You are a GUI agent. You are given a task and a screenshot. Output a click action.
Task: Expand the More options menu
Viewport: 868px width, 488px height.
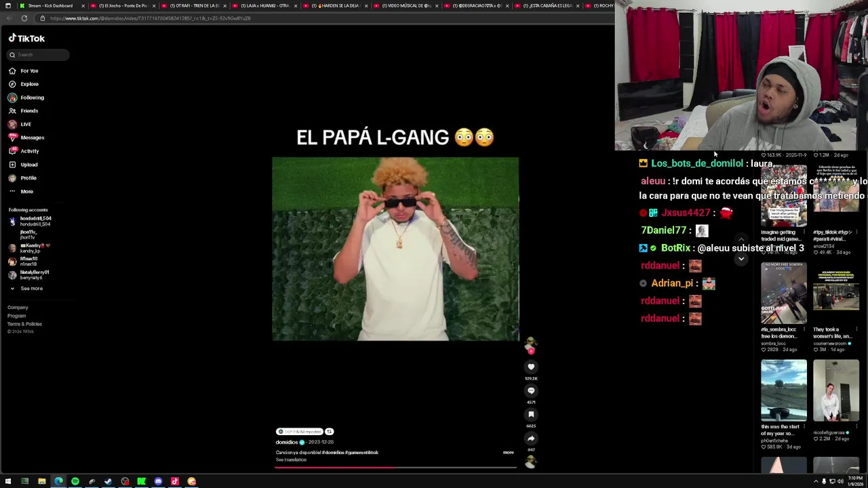coord(26,191)
